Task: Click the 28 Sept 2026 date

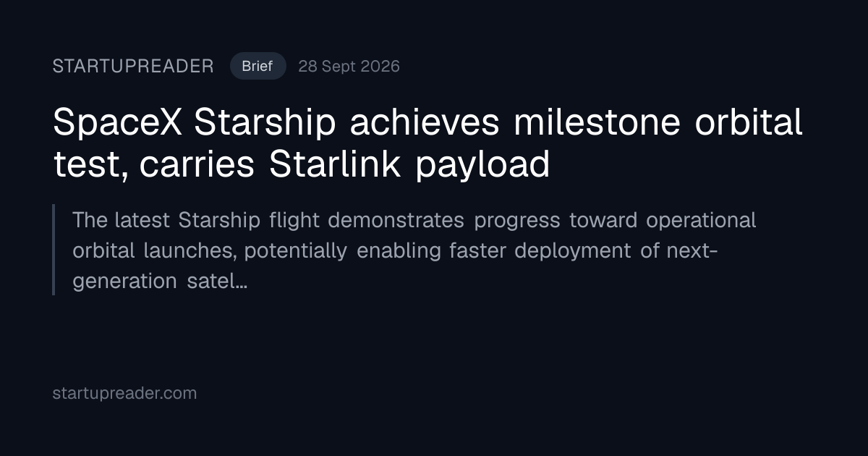Action: (349, 67)
